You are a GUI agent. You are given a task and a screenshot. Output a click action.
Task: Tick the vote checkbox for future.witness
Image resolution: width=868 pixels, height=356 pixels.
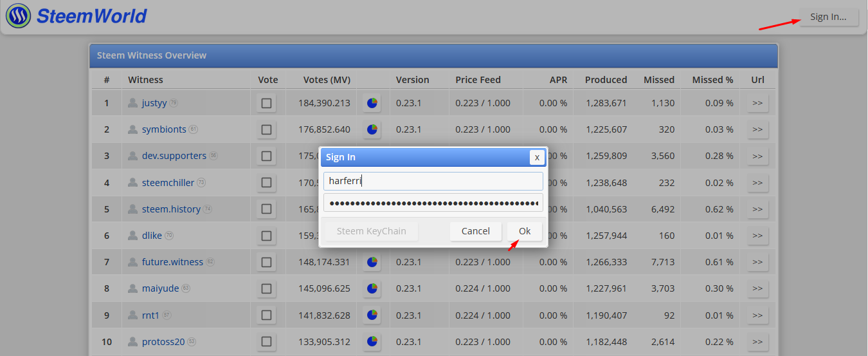266,262
